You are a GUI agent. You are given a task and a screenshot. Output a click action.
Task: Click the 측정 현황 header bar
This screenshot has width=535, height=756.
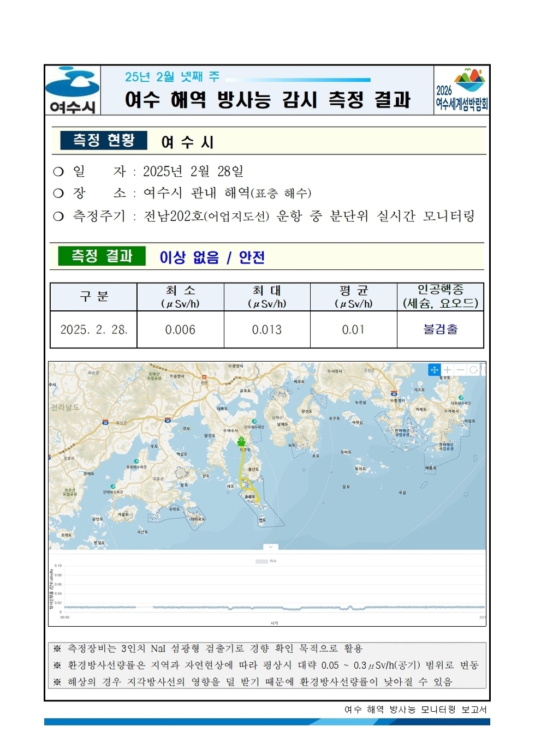click(x=103, y=139)
